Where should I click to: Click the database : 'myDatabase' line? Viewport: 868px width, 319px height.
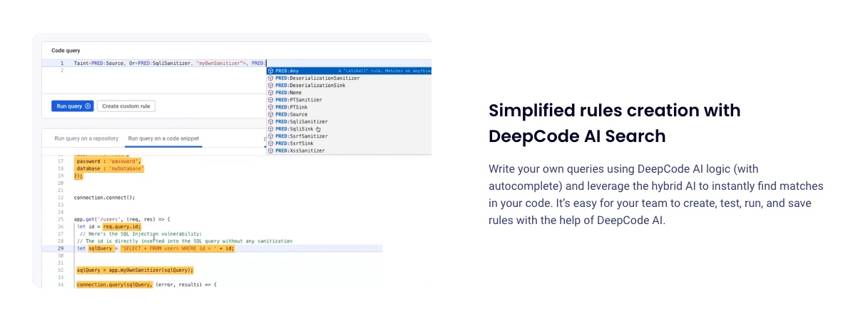(x=110, y=168)
